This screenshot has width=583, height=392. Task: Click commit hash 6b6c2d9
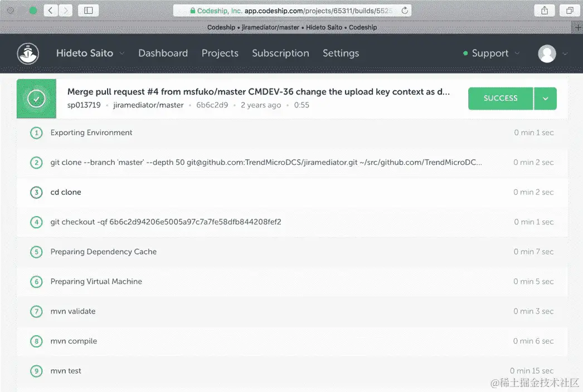point(212,105)
